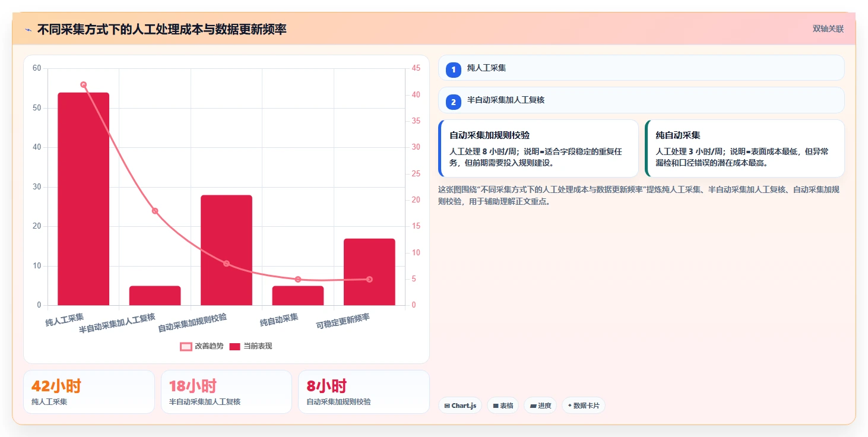The height and width of the screenshot is (437, 868).
Task: Click the 自动采集加规则校验 bar
Action: [x=226, y=250]
